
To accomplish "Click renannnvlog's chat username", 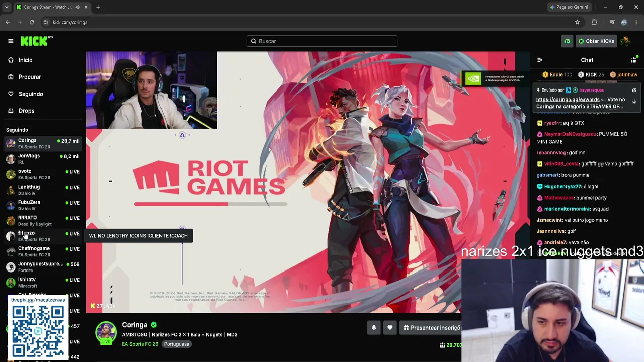I will [x=551, y=153].
